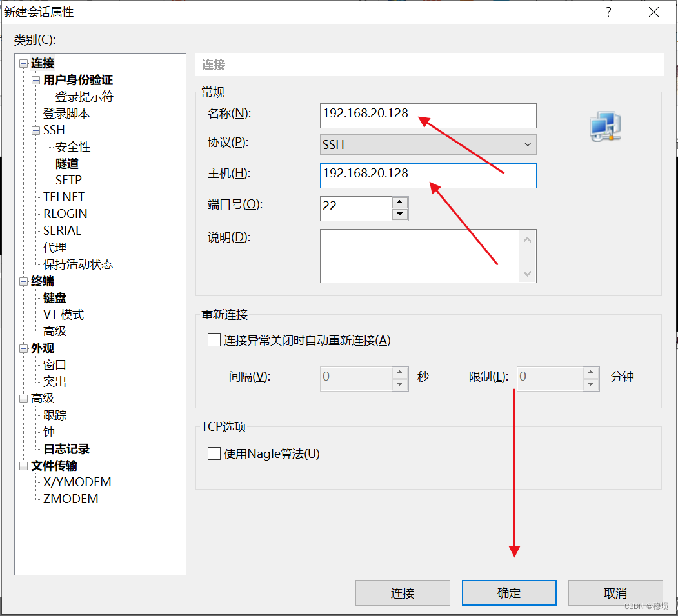Collapse the 连接 root branch
Viewport: 678px width, 616px height.
pyautogui.click(x=25, y=63)
